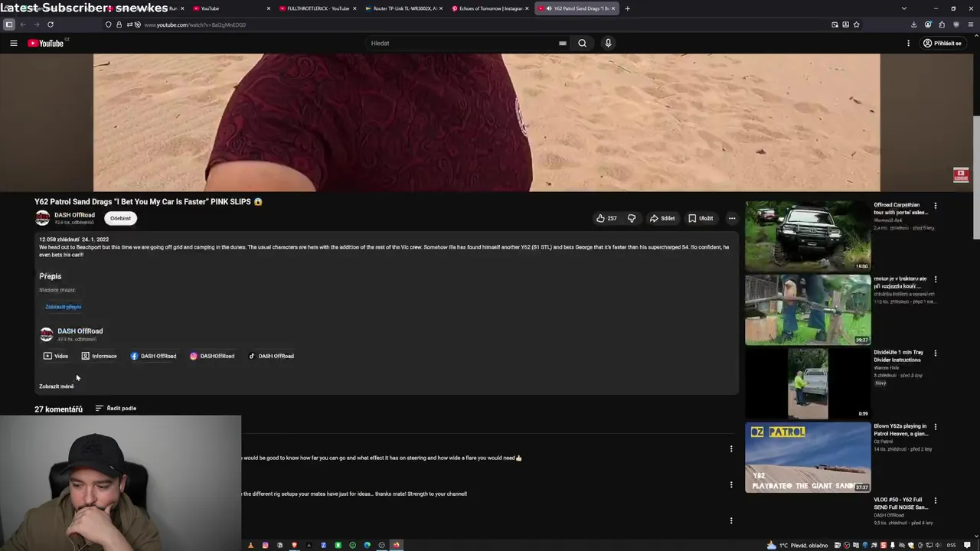The width and height of the screenshot is (980, 551).
Task: Click the subscribe watermark on the video
Action: [961, 175]
